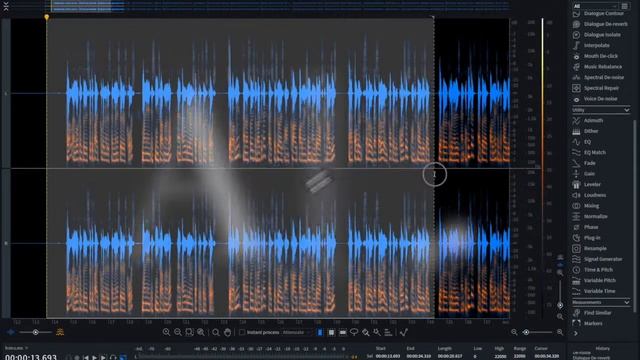Select the frequency selection tool
This screenshot has height=360, width=640.
coord(343,333)
